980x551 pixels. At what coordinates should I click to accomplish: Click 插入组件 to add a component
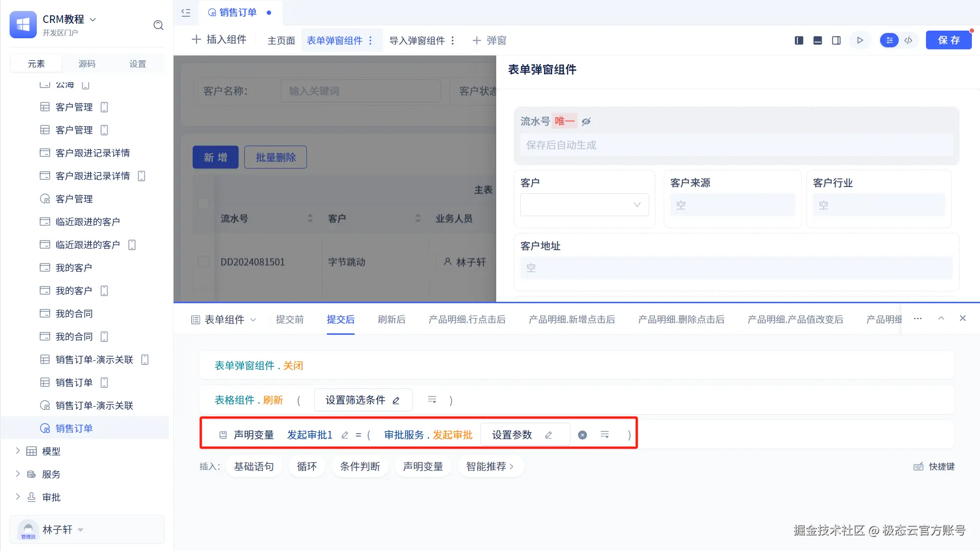point(219,40)
